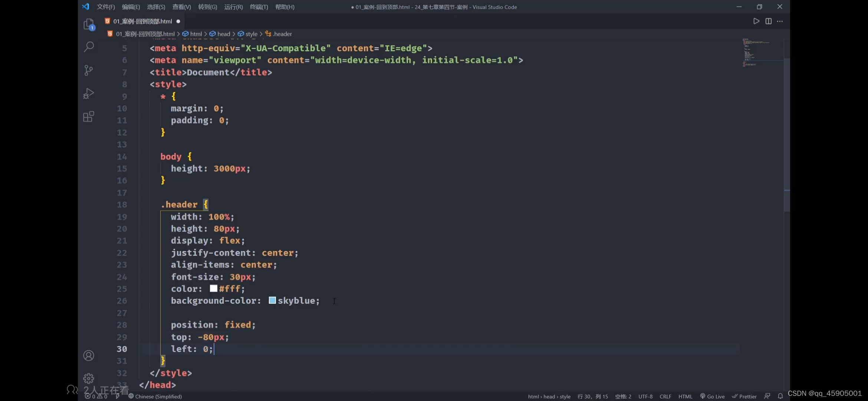Open the Search view icon
Image resolution: width=868 pixels, height=401 pixels.
[x=89, y=47]
